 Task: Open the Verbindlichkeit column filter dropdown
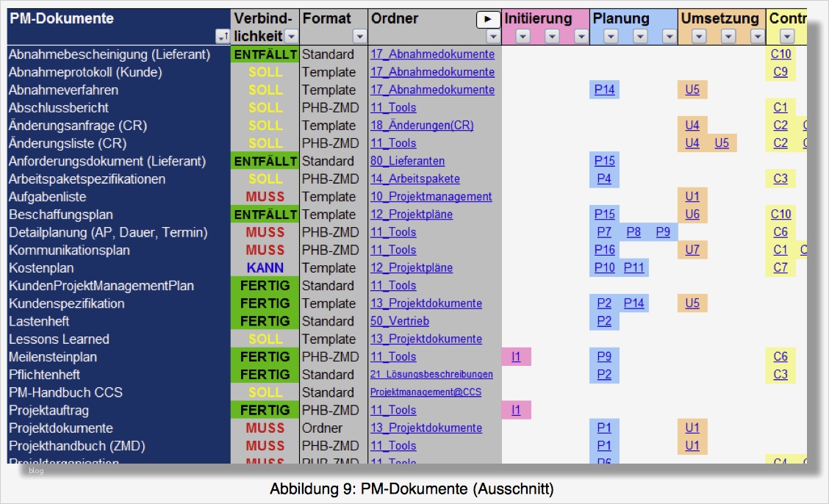click(291, 37)
